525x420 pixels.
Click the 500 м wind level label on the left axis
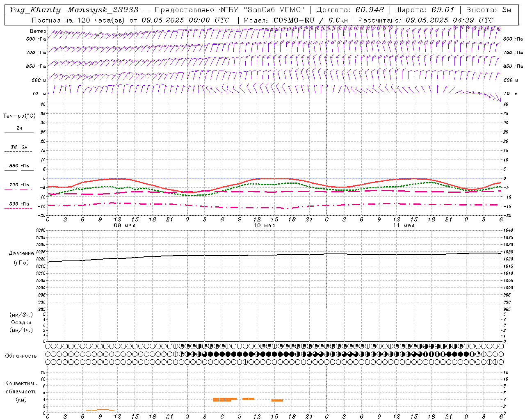(x=39, y=80)
